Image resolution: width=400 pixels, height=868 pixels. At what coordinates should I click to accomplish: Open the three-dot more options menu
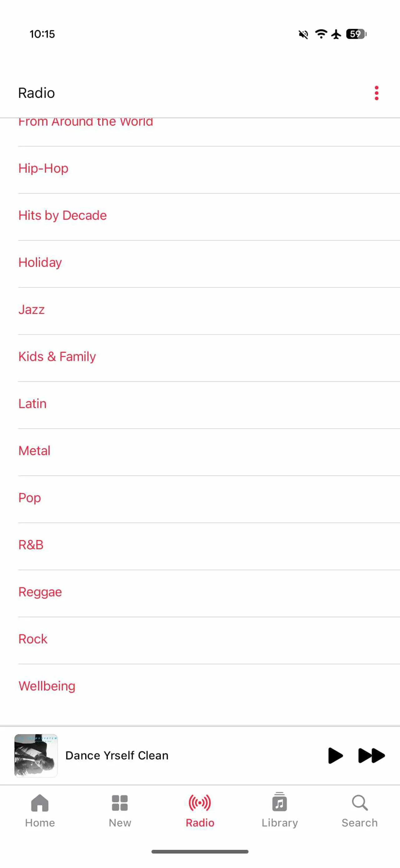pos(377,93)
